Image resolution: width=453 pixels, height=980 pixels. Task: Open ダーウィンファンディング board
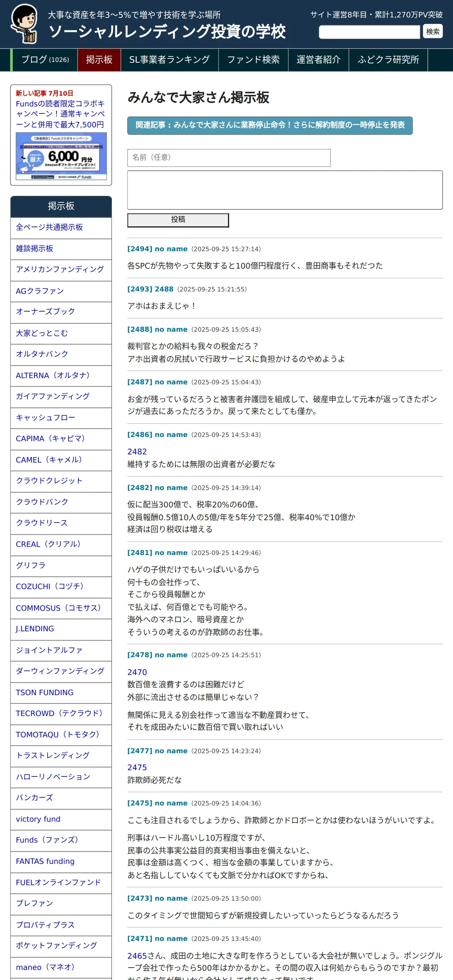61,671
